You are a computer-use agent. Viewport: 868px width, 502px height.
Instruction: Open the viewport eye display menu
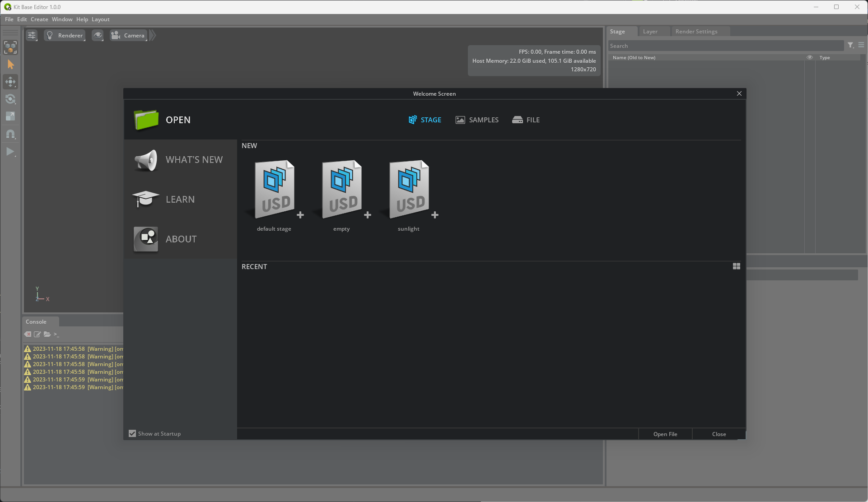point(98,35)
